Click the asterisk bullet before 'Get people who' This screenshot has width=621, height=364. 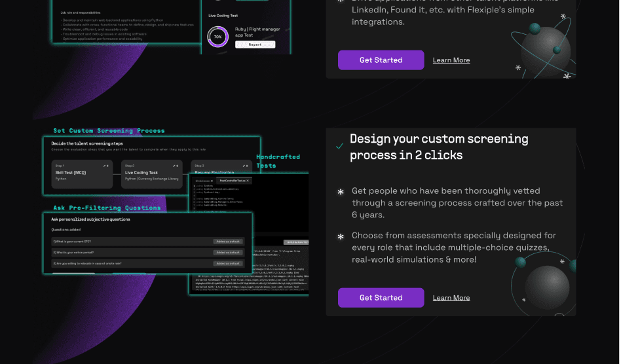(x=341, y=192)
